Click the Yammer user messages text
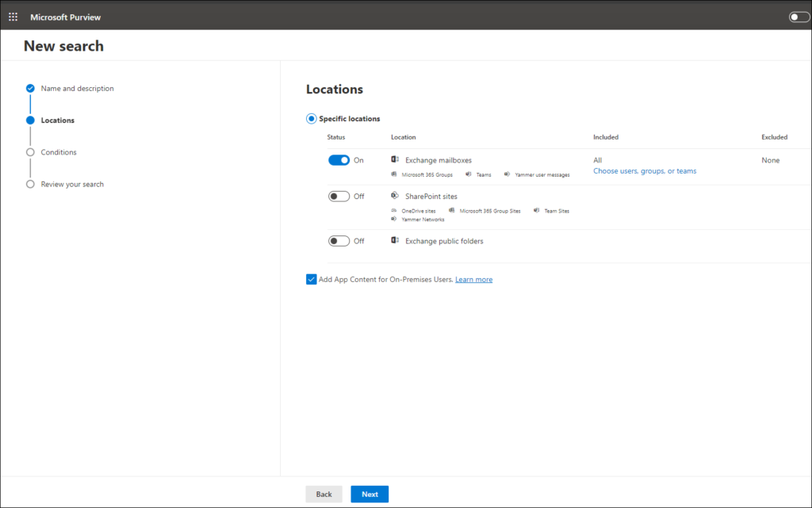The height and width of the screenshot is (508, 812). 542,175
